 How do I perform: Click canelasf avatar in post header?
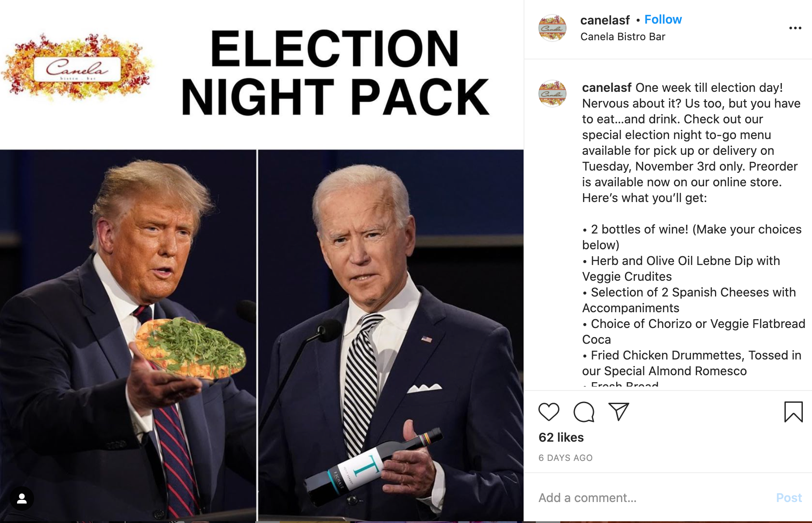pyautogui.click(x=552, y=28)
